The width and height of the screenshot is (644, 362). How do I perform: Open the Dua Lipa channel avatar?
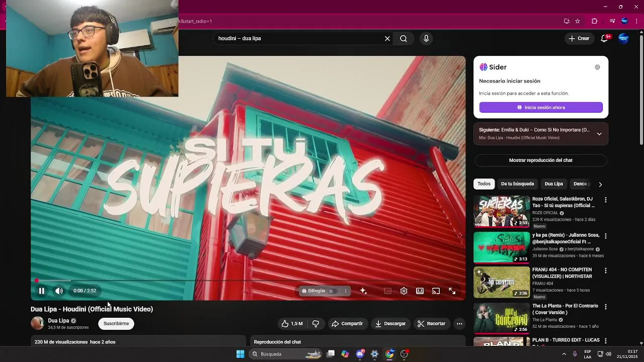[x=37, y=323]
